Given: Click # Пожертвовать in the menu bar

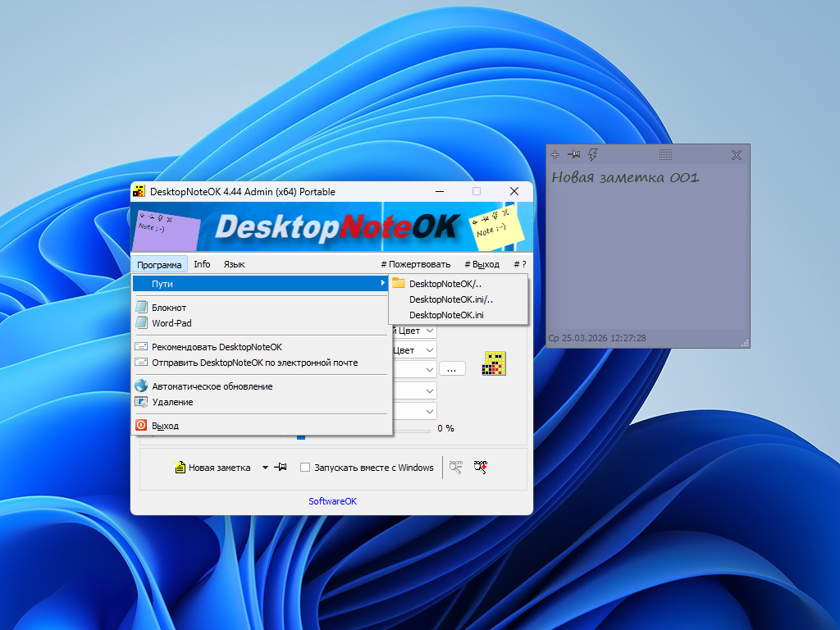Looking at the screenshot, I should (416, 264).
